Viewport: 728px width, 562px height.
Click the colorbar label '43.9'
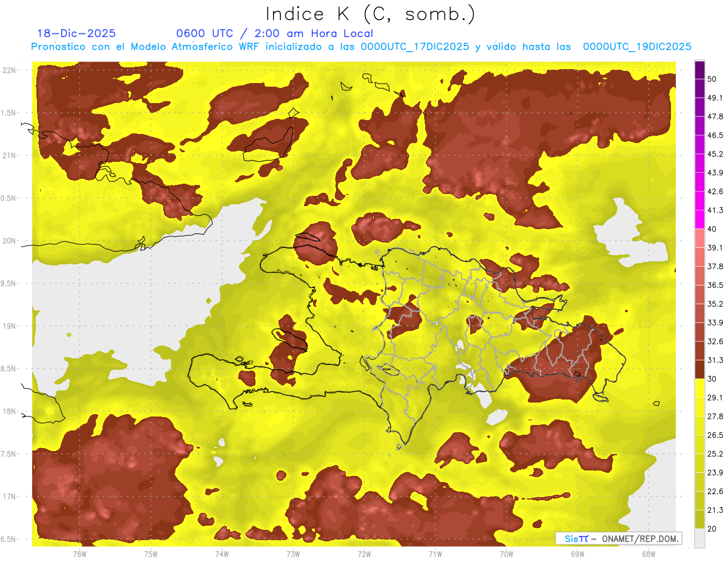(715, 173)
